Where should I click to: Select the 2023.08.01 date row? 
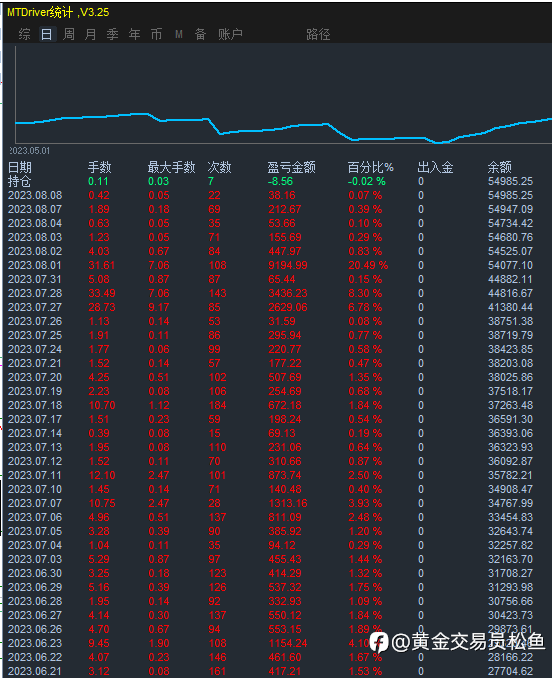[x=35, y=265]
